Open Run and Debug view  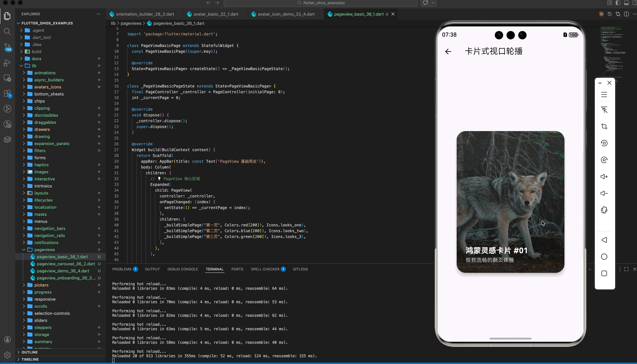(x=7, y=63)
